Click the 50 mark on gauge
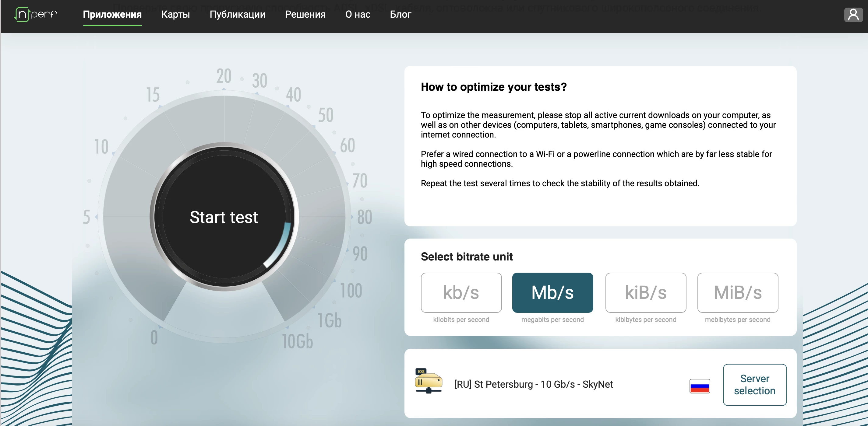 326,115
